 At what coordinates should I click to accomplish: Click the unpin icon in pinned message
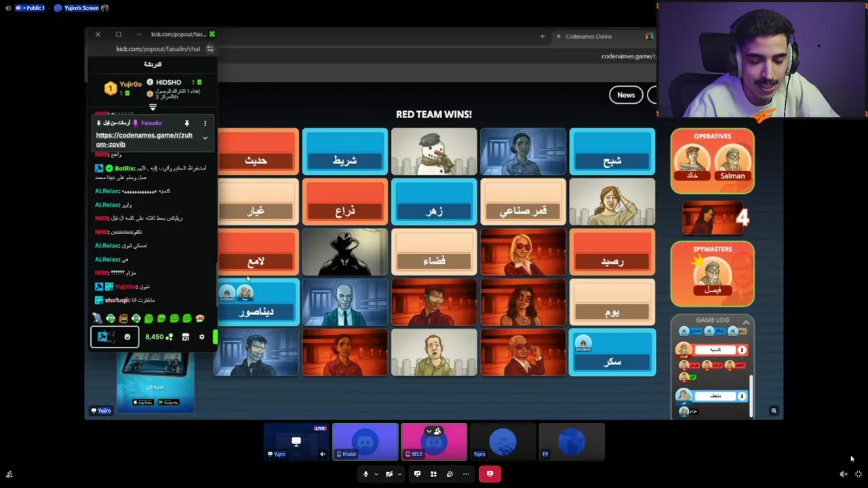point(186,123)
